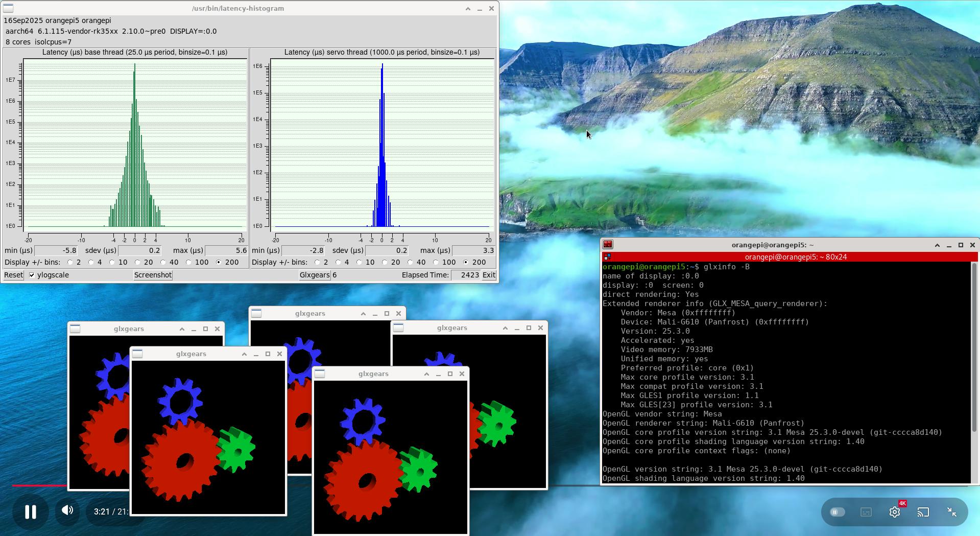The image size is (980, 536).
Task: Click the terminal tab icon in the red bar
Action: coord(607,257)
